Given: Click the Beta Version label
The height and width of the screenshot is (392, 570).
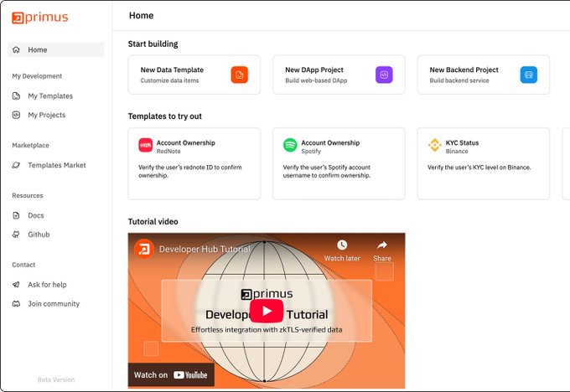Looking at the screenshot, I should click(x=56, y=379).
